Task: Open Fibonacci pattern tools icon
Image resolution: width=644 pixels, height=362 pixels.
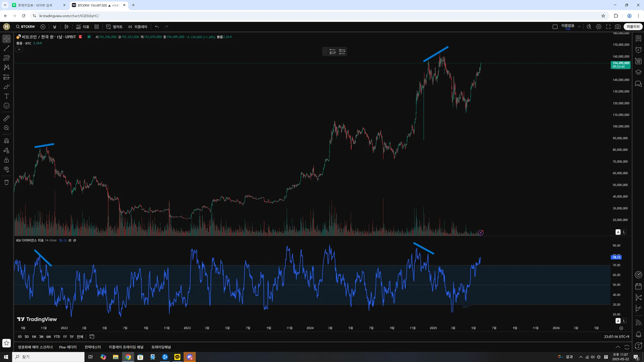Action: pos(6,58)
